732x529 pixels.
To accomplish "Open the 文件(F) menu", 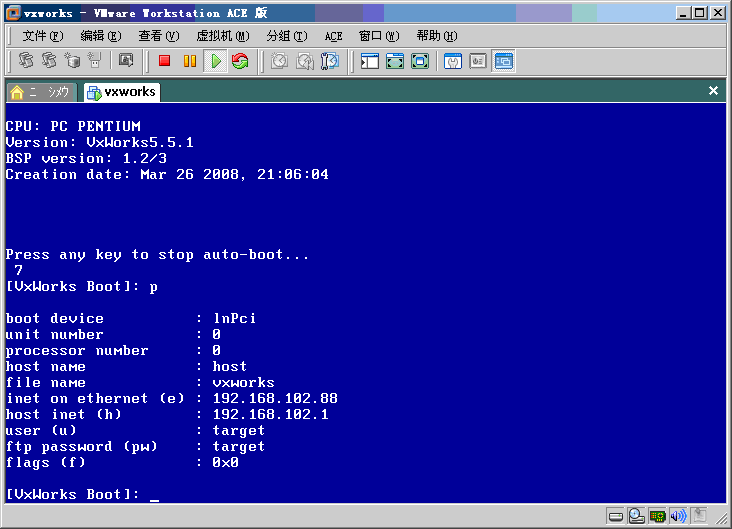I will point(43,36).
